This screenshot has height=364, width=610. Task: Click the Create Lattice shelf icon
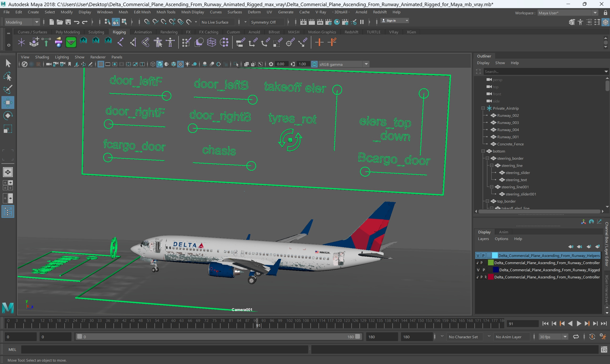211,42
